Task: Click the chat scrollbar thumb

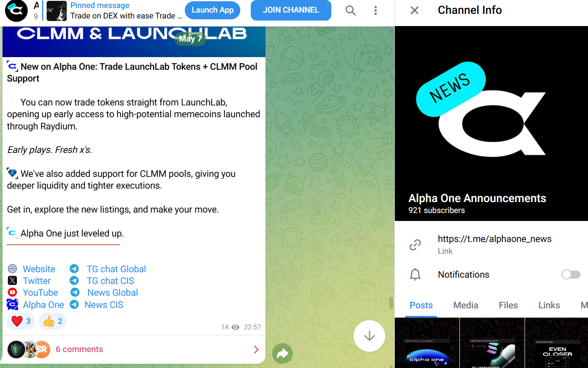Action: point(391,303)
